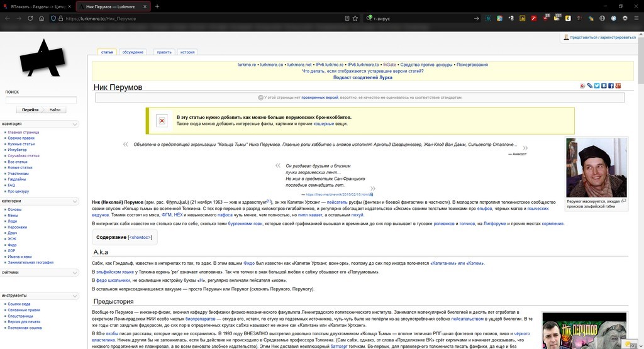Reload the page with the refresh icon
The width and height of the screenshot is (644, 349).
30,18
